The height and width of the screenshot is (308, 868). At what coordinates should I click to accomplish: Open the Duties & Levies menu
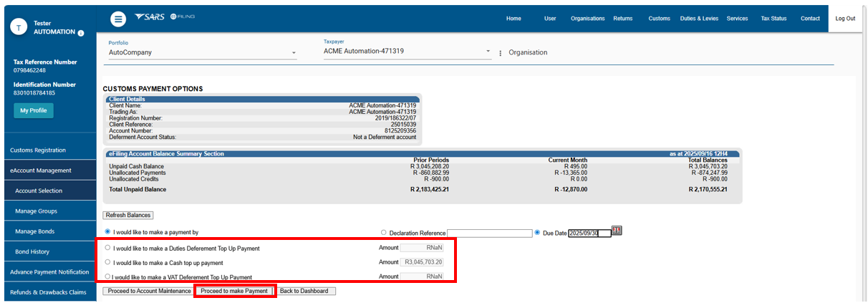[x=698, y=19]
